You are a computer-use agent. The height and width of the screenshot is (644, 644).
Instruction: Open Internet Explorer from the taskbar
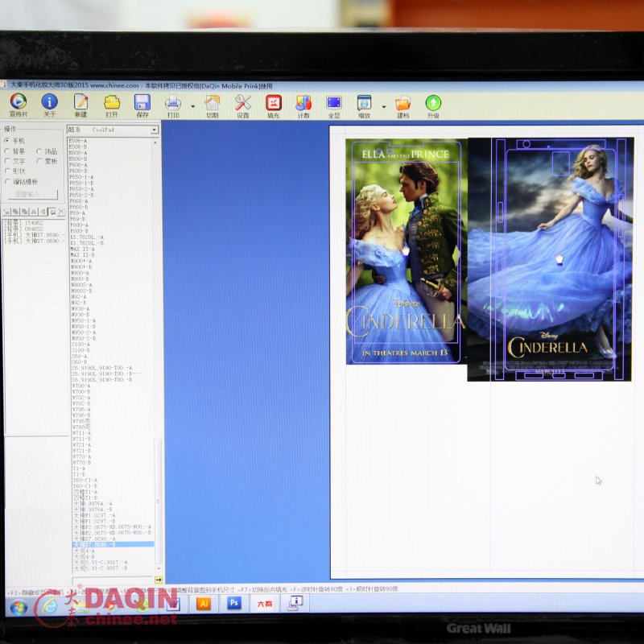pos(50,606)
